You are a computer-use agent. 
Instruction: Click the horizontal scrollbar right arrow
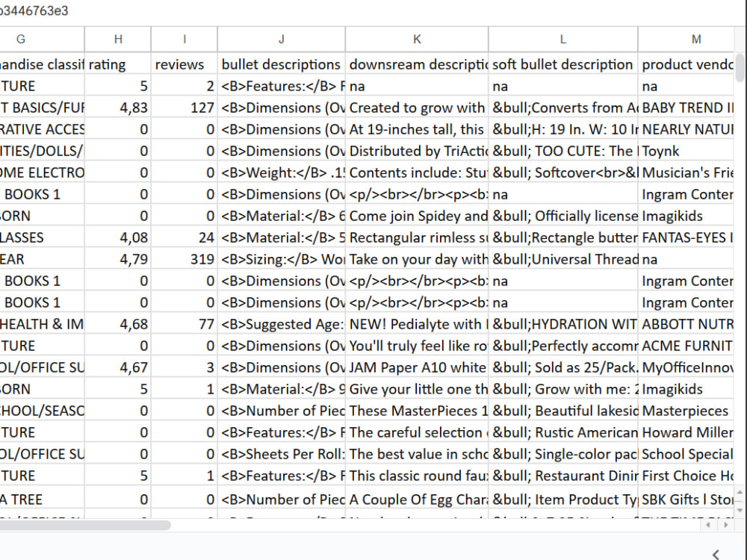tap(725, 525)
